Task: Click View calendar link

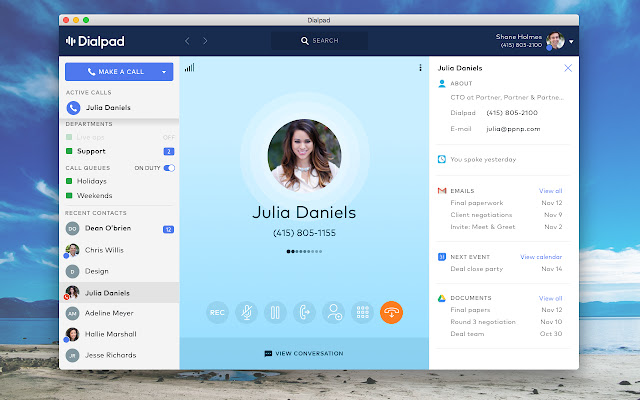Action: 541,257
